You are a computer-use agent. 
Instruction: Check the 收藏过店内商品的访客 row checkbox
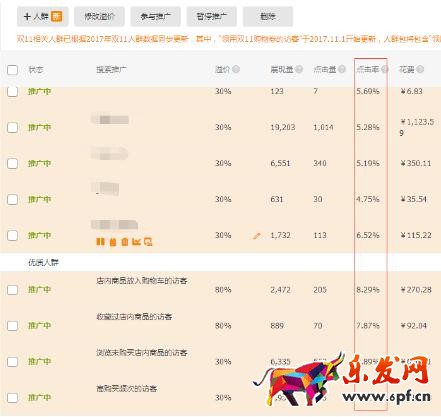(x=12, y=326)
